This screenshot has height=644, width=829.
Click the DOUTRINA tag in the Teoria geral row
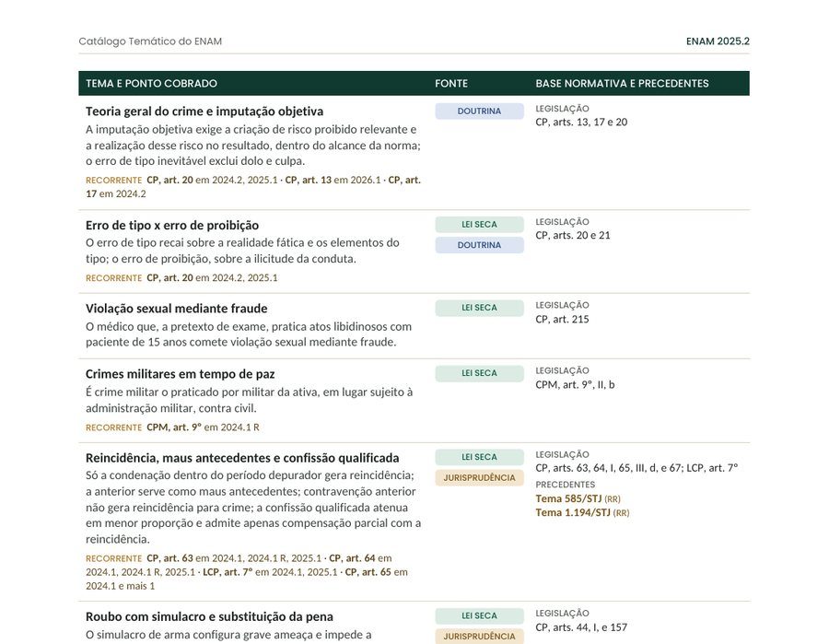pos(480,111)
